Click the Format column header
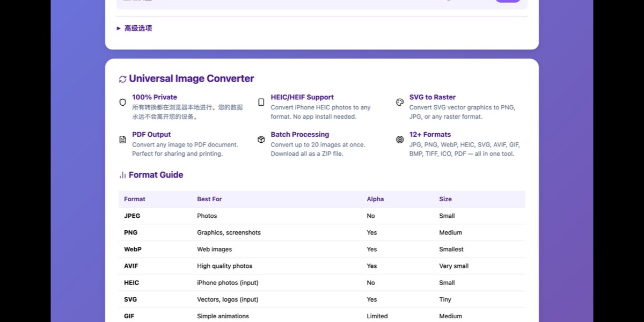644x322 pixels. pyautogui.click(x=134, y=199)
